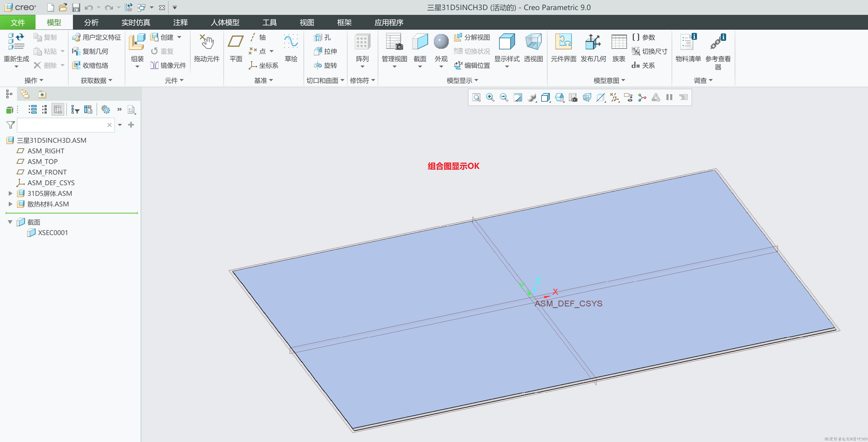Open the 文件 menu
The width and height of the screenshot is (868, 442).
(18, 23)
